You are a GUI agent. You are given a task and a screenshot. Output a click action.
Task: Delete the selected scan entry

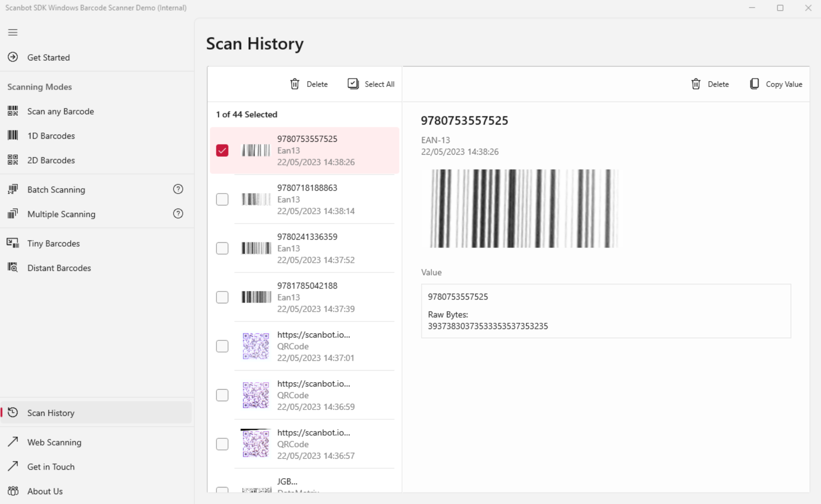[710, 84]
